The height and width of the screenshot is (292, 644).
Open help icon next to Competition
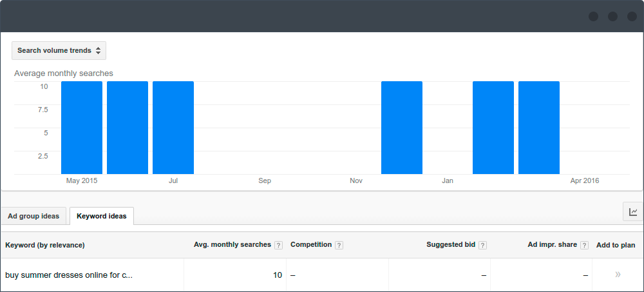point(339,245)
